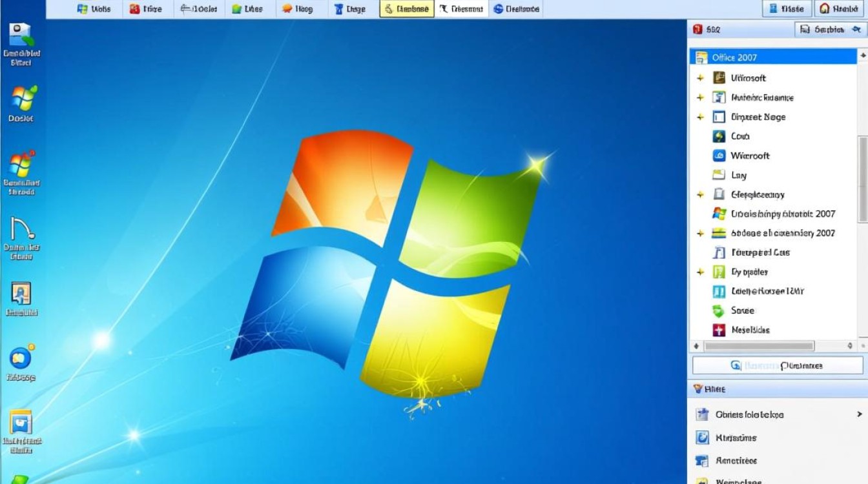The width and height of the screenshot is (868, 484).
Task: Click the toolbar button with cursor icon
Action: pyautogui.click(x=462, y=9)
